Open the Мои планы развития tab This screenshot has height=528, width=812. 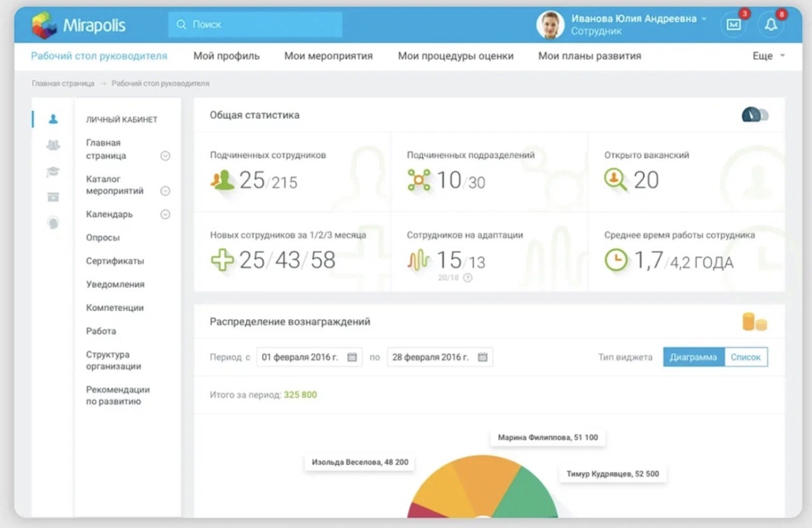589,56
